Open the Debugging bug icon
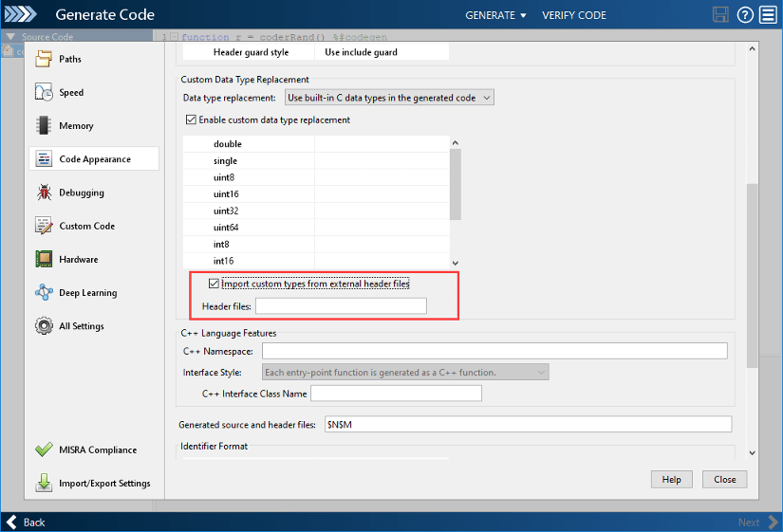The image size is (783, 532). click(x=44, y=193)
